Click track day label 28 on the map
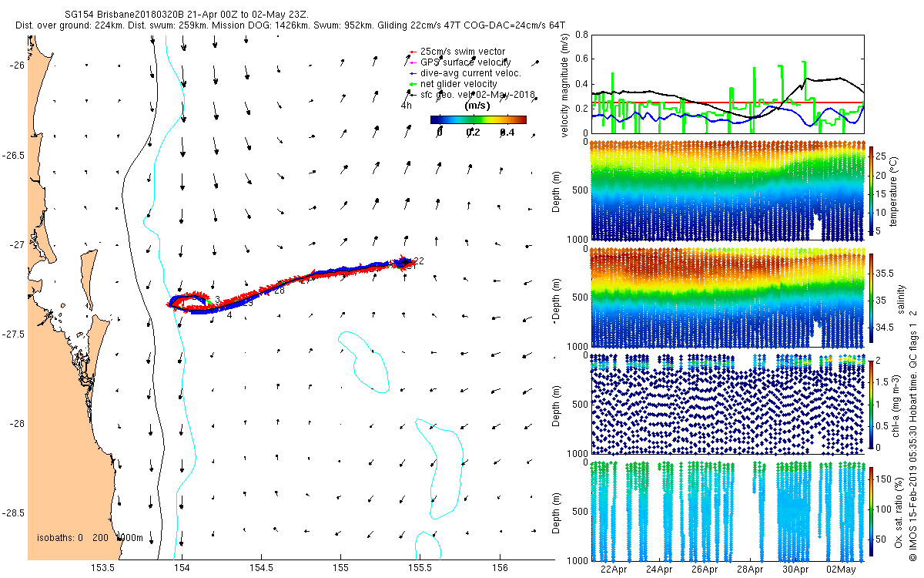The height and width of the screenshot is (578, 924). (279, 291)
